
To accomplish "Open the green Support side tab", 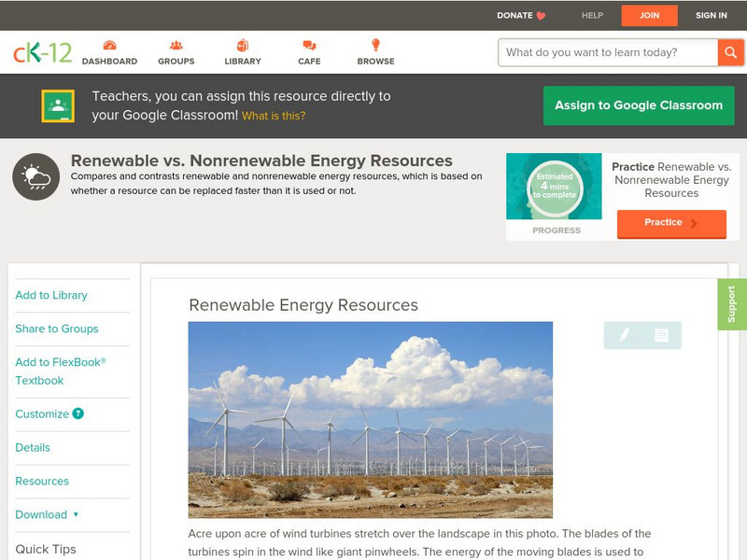I will click(731, 304).
